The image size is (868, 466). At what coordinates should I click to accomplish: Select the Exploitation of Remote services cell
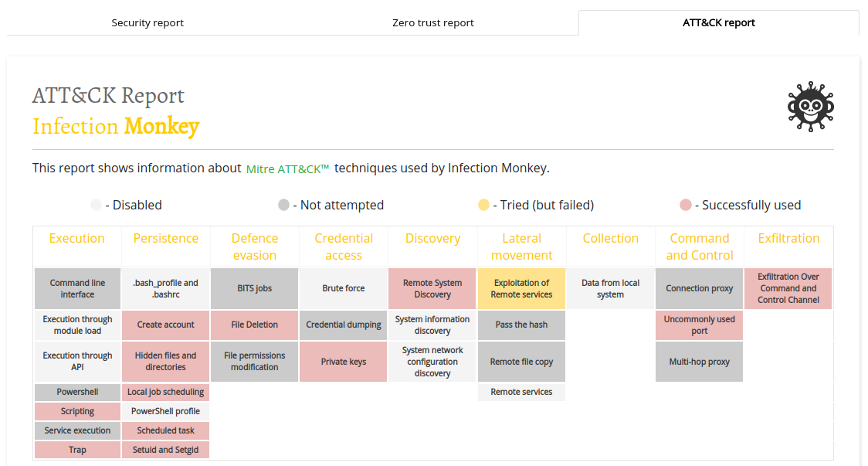pyautogui.click(x=521, y=289)
